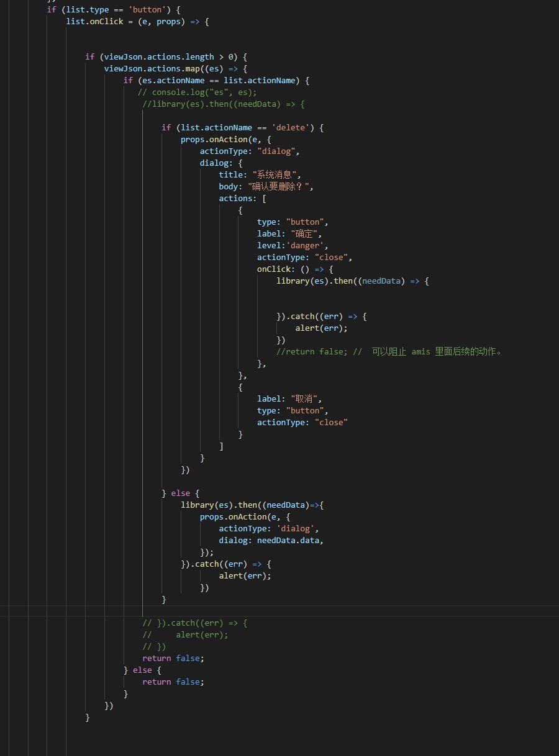Click the line "actionType: 'dialog'," with single quotes

pyautogui.click(x=269, y=529)
